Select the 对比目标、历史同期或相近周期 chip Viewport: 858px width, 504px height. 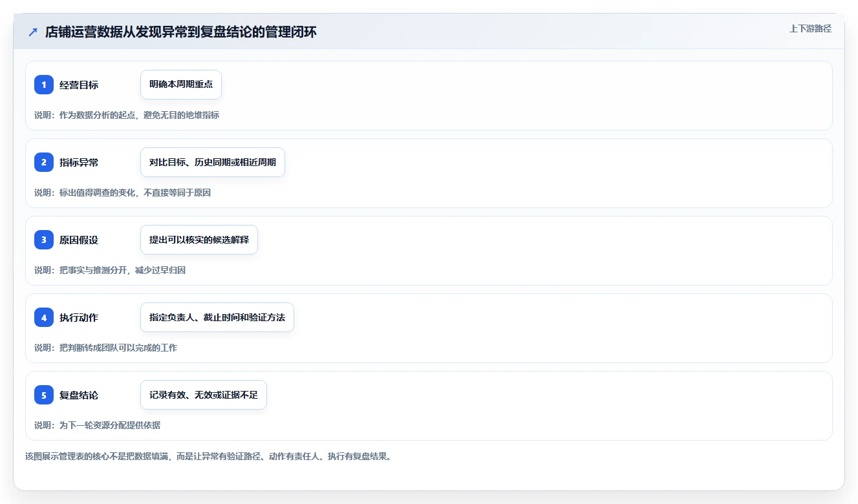click(x=213, y=162)
